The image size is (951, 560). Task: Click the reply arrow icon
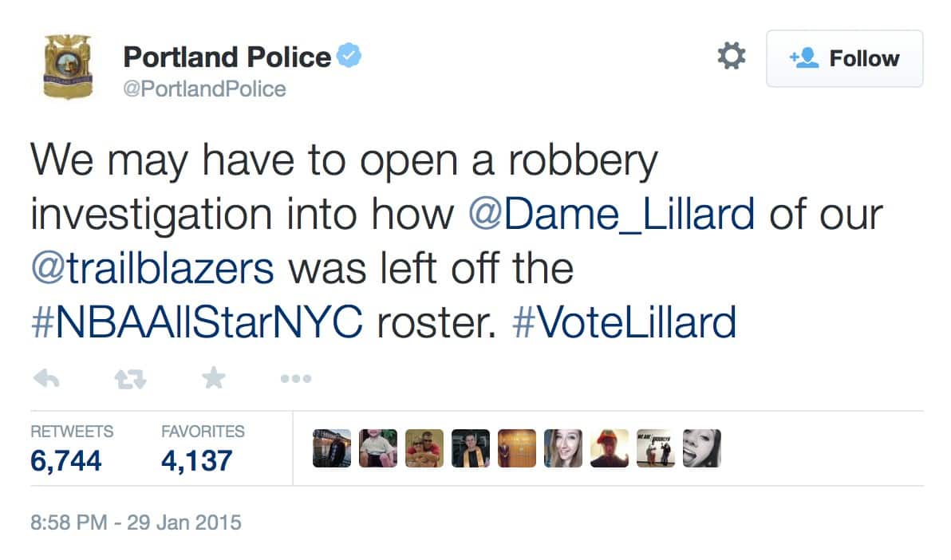(x=46, y=380)
